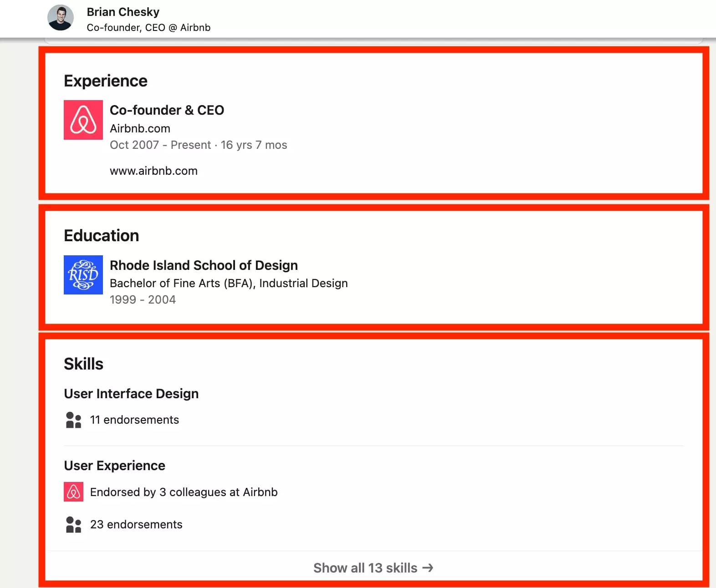Select the User Interface Design skill
Screen dimensions: 716x588
[x=131, y=393]
